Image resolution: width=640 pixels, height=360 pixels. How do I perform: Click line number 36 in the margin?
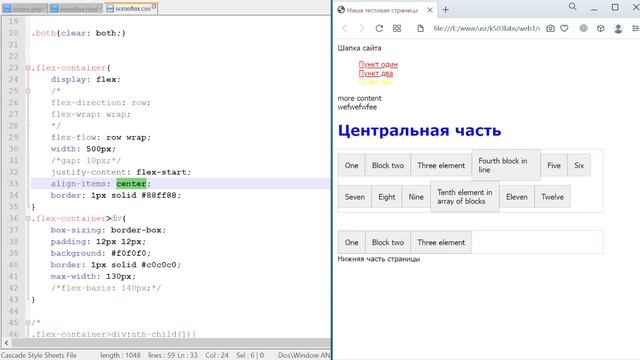pos(13,218)
